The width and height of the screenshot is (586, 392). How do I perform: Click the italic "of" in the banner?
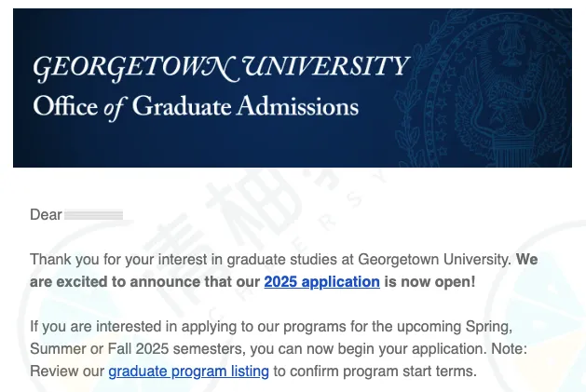(x=114, y=107)
